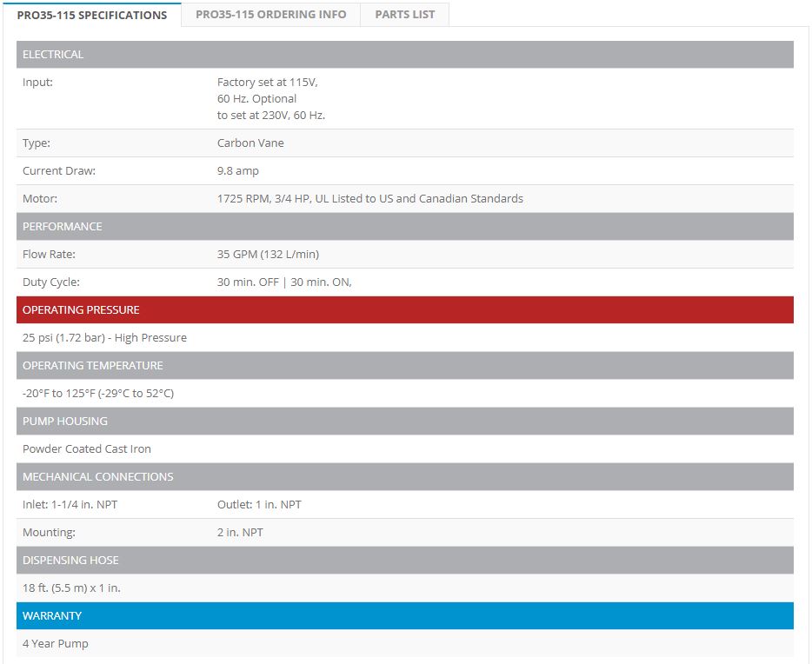Click the 'Motor:' label
The width and height of the screenshot is (812, 664).
pos(40,199)
